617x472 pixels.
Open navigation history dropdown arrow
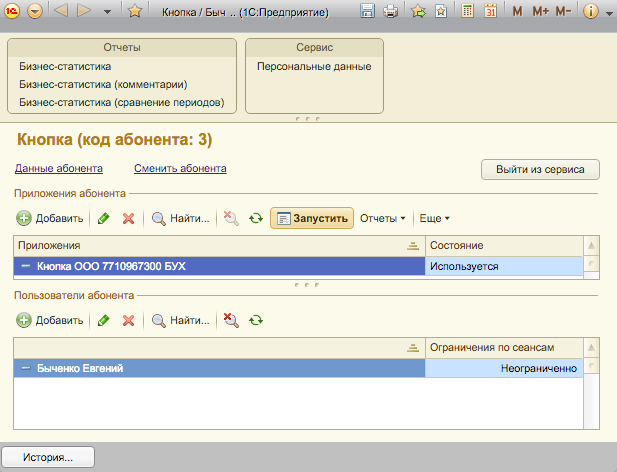(107, 12)
